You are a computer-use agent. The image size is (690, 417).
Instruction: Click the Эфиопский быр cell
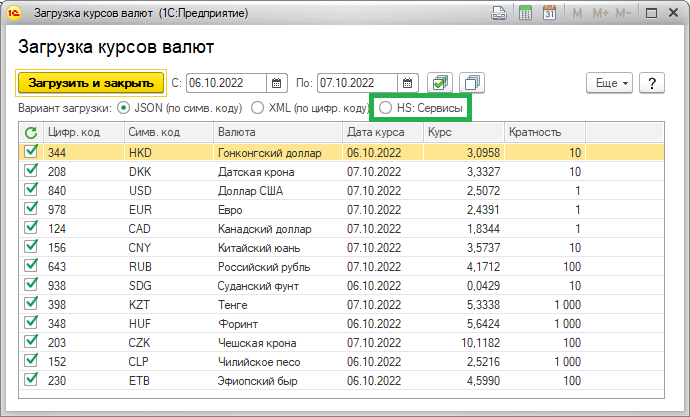coord(278,380)
